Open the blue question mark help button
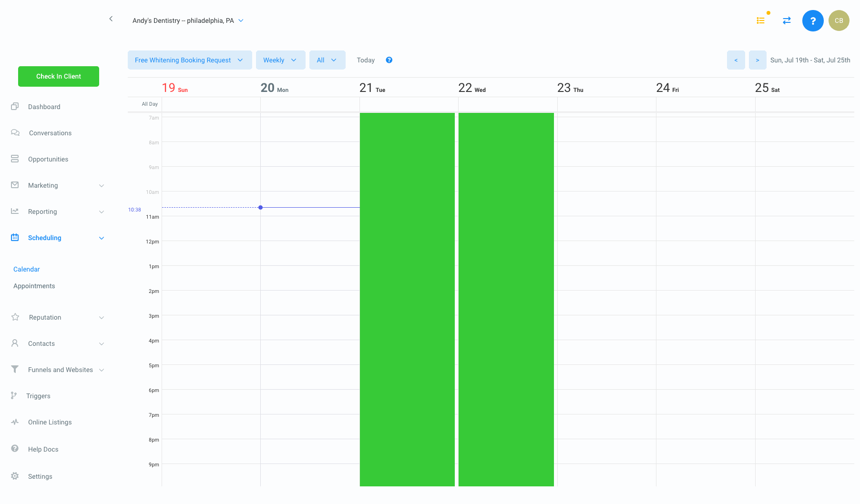The image size is (860, 504). [813, 21]
